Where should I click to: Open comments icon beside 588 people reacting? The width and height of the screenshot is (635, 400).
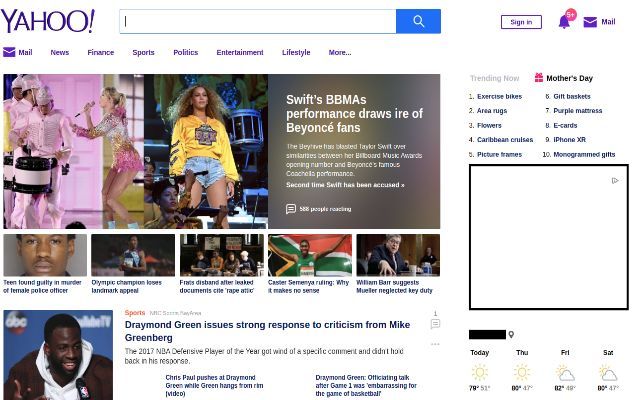coord(290,209)
